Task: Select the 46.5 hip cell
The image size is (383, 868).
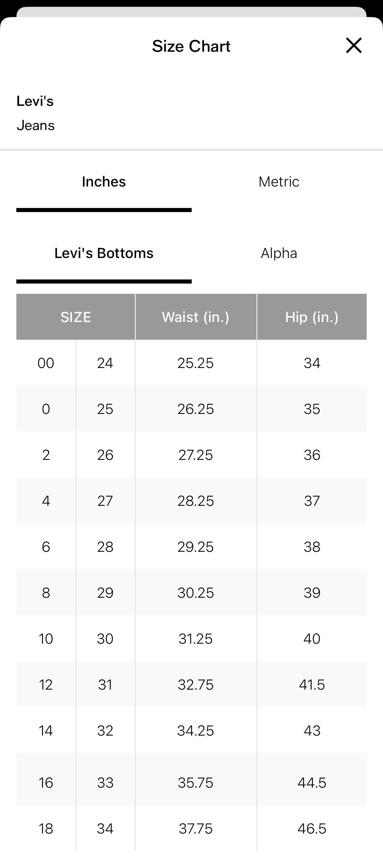Action: [312, 829]
